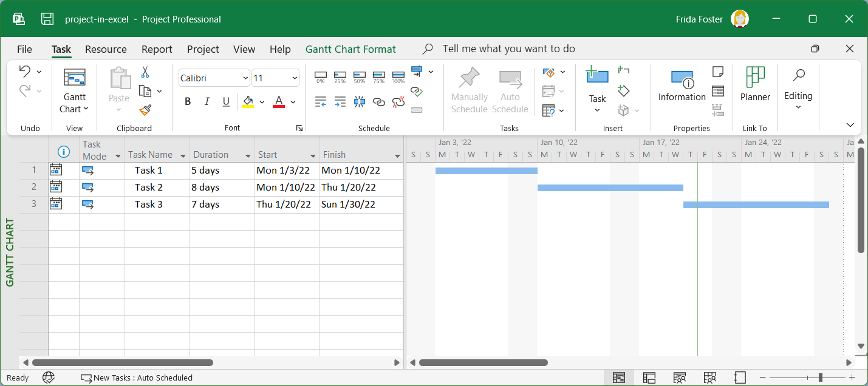This screenshot has height=386, width=868.
Task: Switch to Team Planner view in status bar
Action: tap(680, 378)
